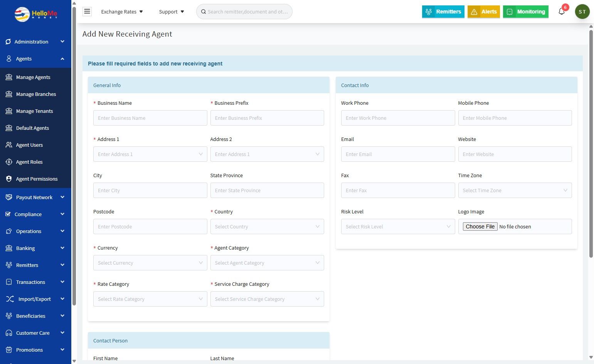Open the Address 2 dropdown field
The image size is (594, 364).
pyautogui.click(x=267, y=154)
